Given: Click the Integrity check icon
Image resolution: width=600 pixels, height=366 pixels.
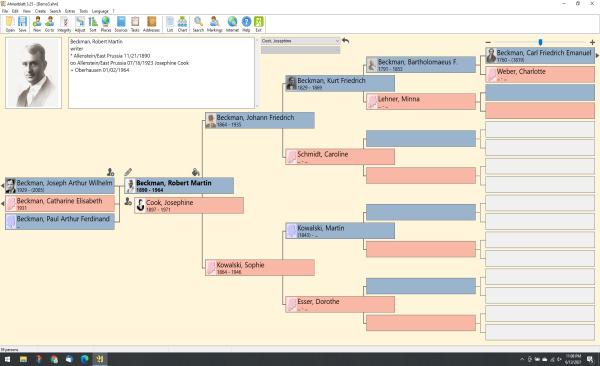Looking at the screenshot, I should click(x=64, y=24).
